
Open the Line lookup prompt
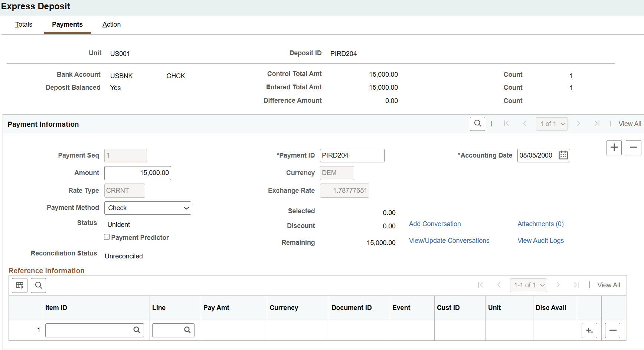[x=187, y=330]
